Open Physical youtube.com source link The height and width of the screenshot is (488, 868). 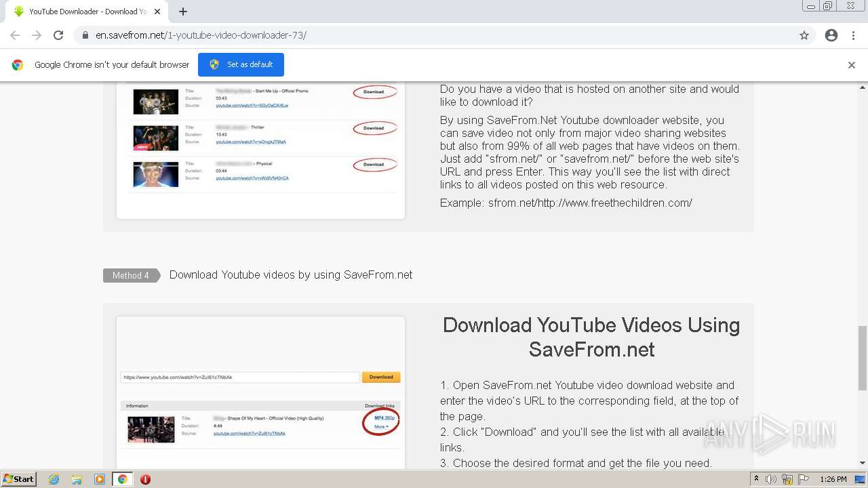pyautogui.click(x=252, y=178)
